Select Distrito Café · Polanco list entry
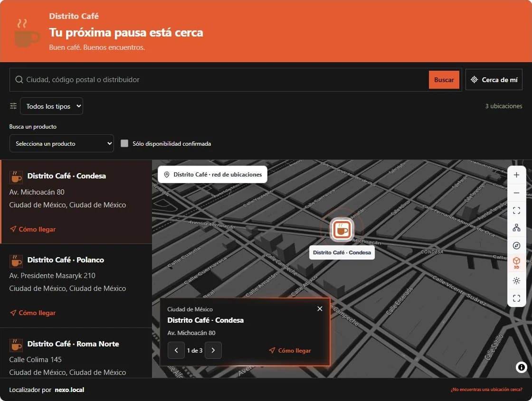 (x=76, y=286)
